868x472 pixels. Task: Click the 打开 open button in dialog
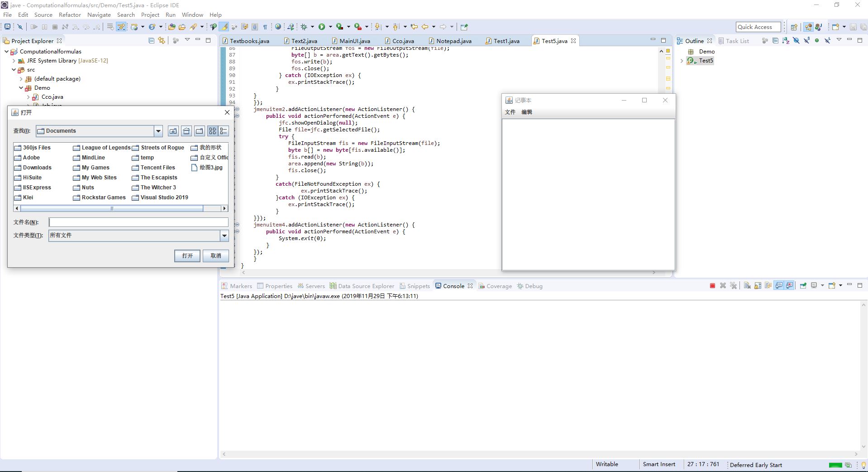187,256
